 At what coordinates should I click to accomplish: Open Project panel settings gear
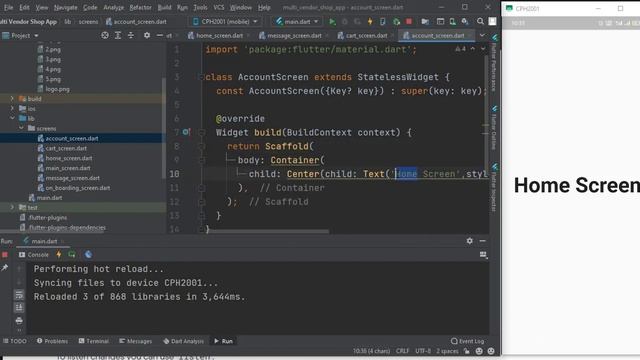(x=147, y=36)
